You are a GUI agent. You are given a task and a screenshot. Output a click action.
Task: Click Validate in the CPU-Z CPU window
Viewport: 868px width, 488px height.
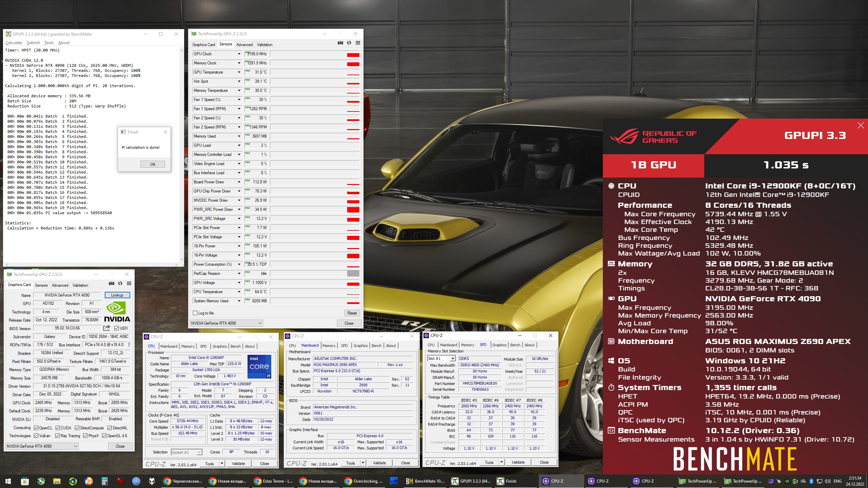(238, 464)
